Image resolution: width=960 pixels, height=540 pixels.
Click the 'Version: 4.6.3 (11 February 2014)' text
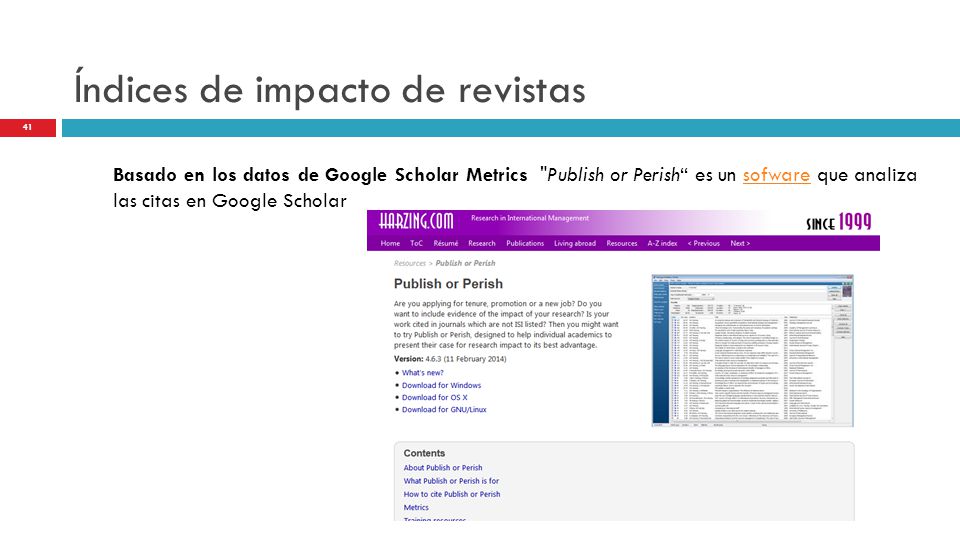tap(450, 359)
